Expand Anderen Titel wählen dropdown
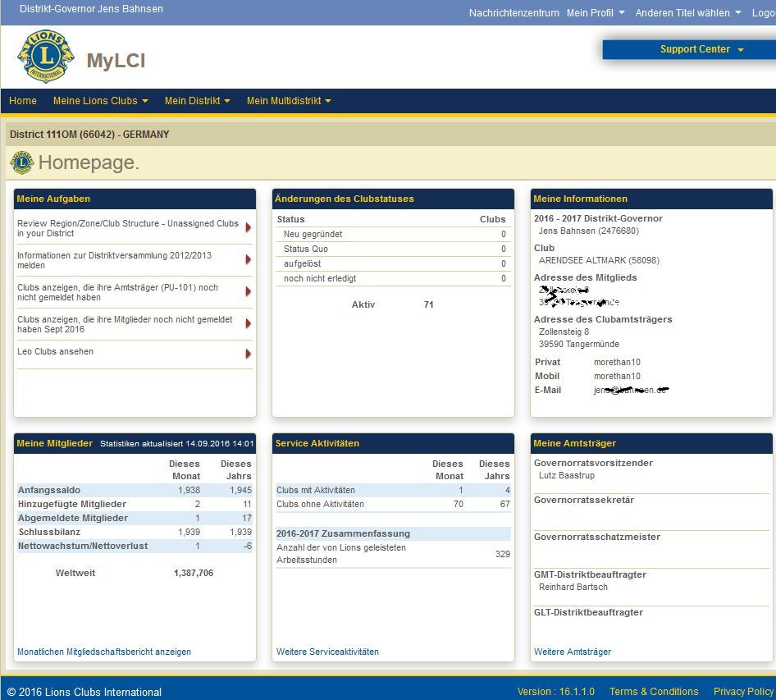The width and height of the screenshot is (776, 700). (688, 13)
